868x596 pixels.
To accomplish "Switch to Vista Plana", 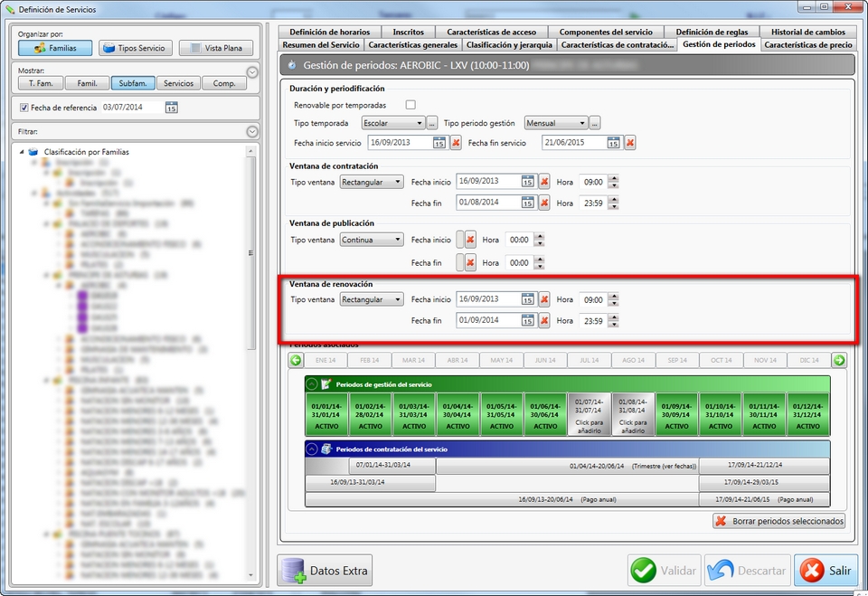I will click(x=216, y=48).
